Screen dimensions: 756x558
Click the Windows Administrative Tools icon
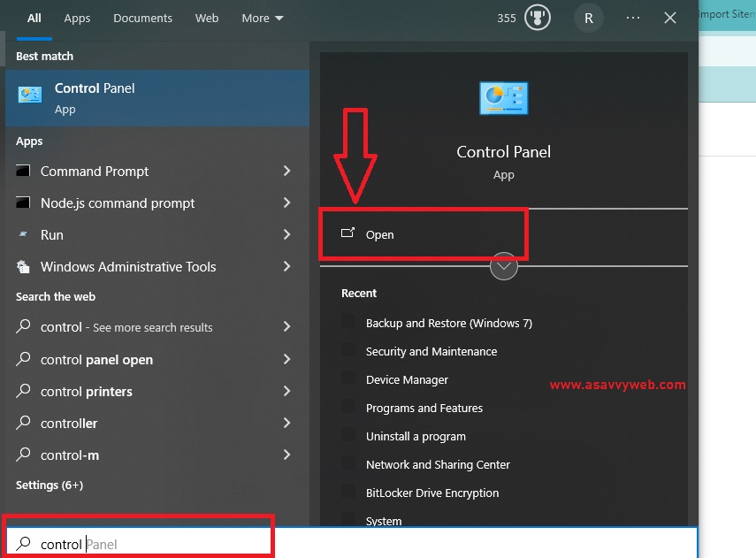(x=23, y=266)
